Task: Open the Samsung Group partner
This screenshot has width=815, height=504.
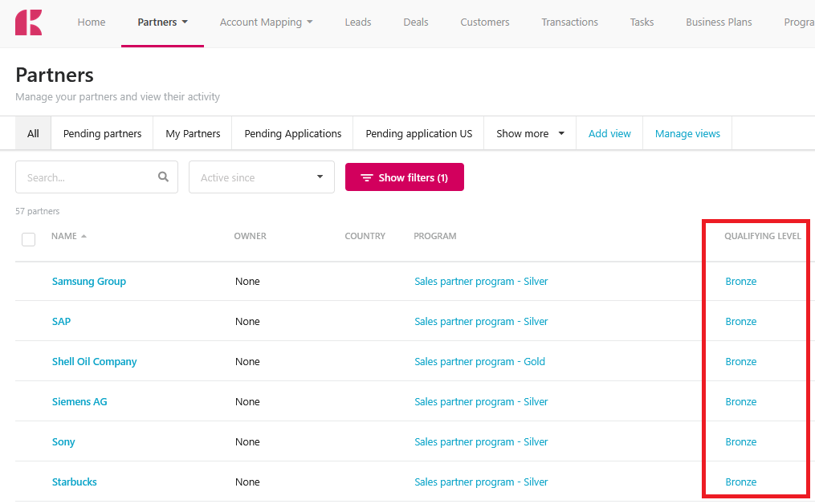Action: 89,281
